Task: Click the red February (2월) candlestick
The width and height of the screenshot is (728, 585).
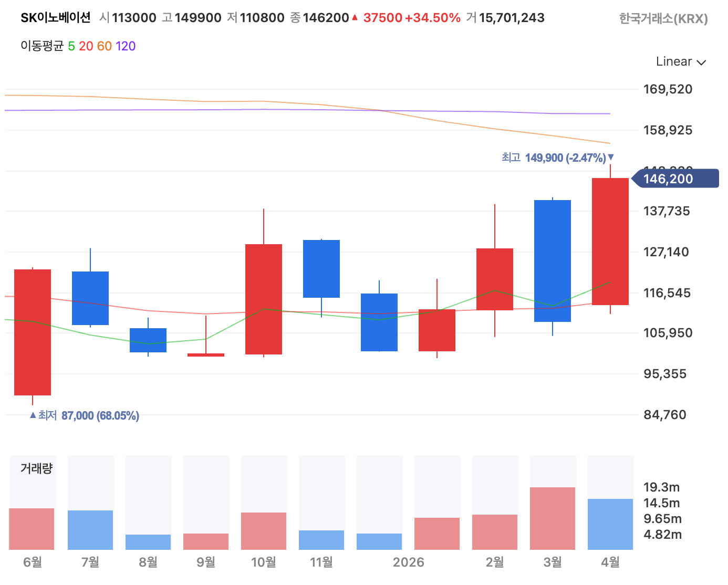Action: tap(495, 279)
